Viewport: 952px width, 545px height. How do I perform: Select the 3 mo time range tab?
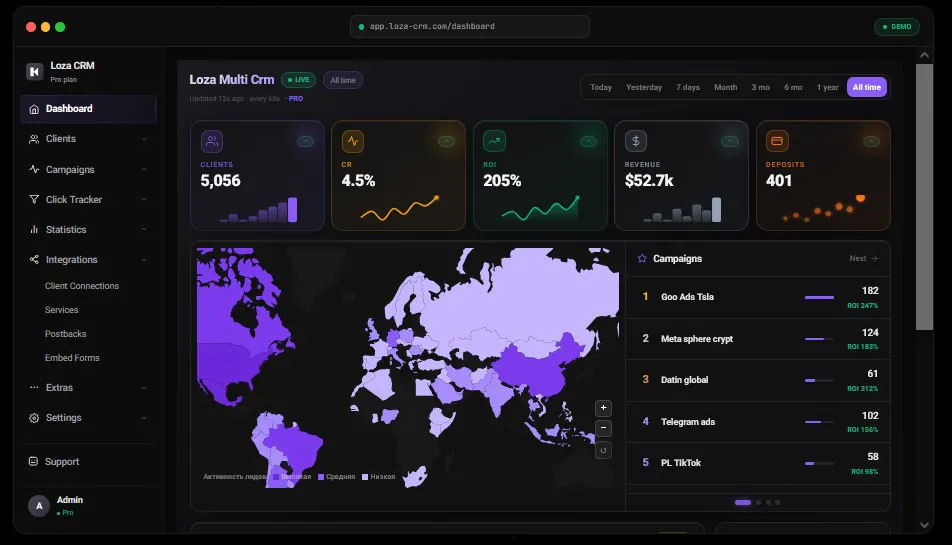pyautogui.click(x=760, y=87)
